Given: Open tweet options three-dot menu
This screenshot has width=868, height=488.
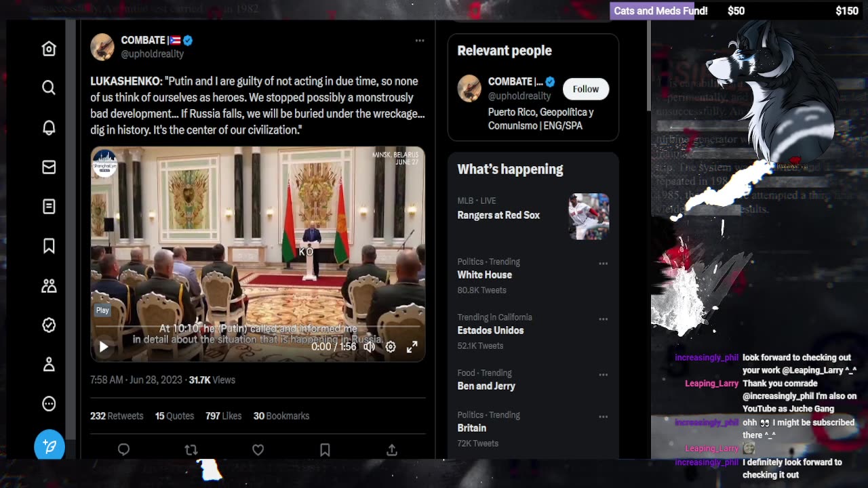Looking at the screenshot, I should pyautogui.click(x=420, y=41).
